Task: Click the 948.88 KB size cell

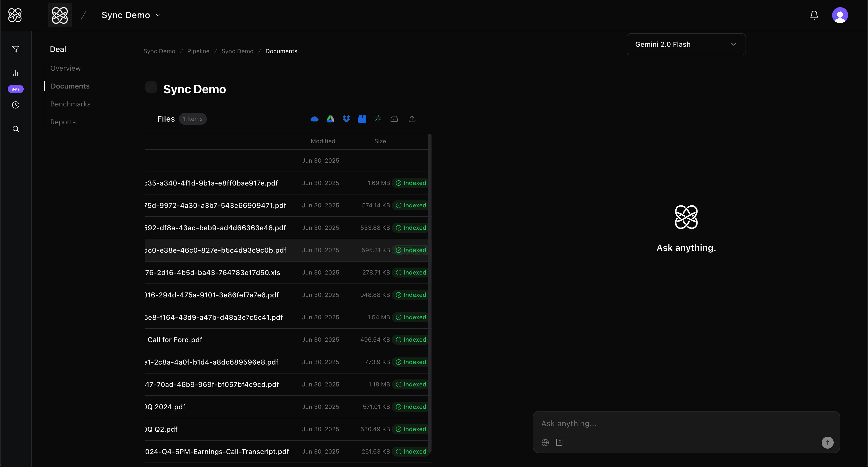Action: tap(375, 295)
